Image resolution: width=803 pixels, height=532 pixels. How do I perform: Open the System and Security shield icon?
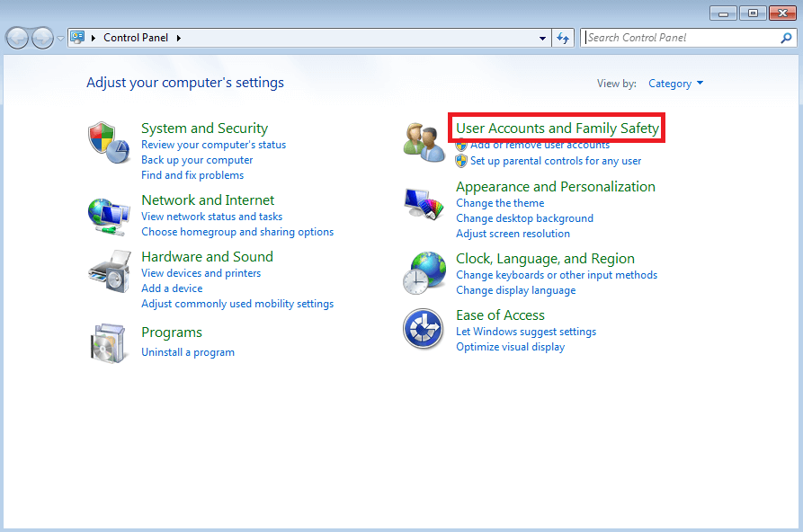pos(109,142)
